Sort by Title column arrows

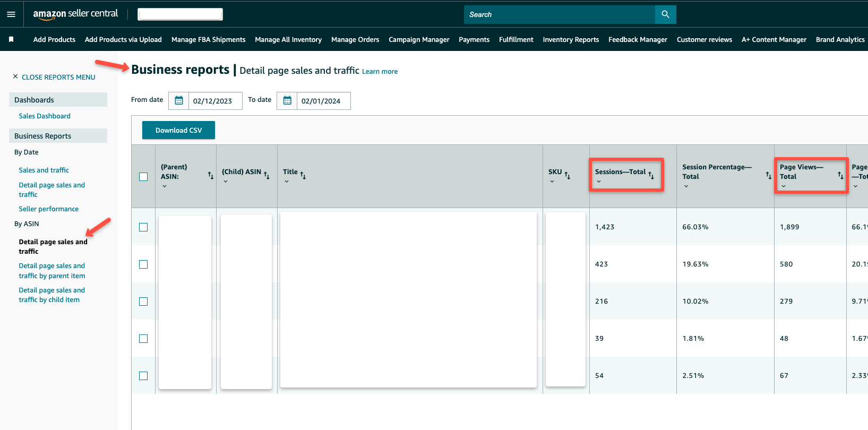coord(303,175)
